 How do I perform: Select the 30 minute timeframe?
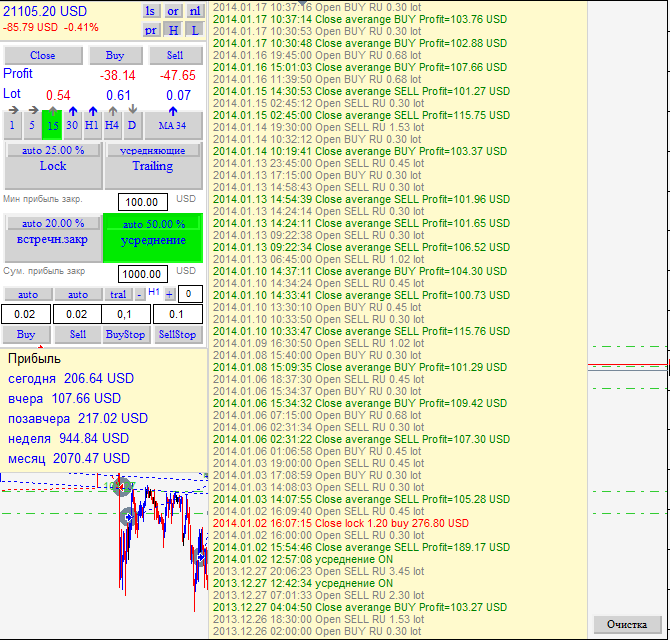coord(72,125)
